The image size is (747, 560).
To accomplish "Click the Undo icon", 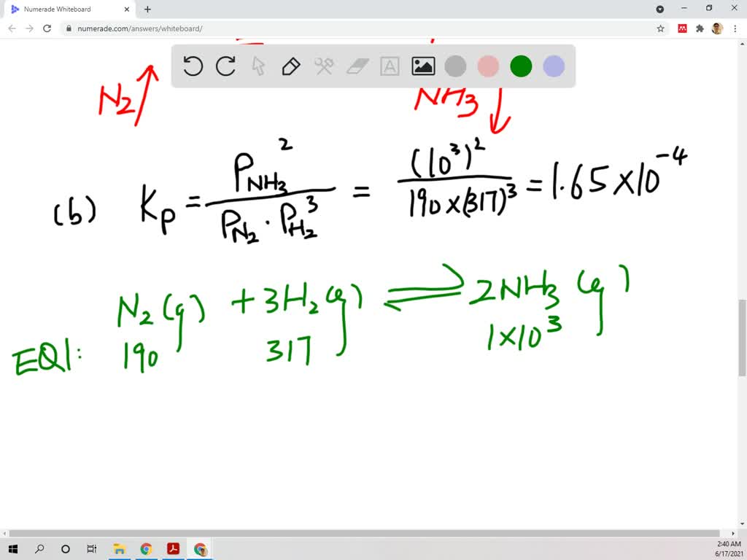I will (x=193, y=66).
